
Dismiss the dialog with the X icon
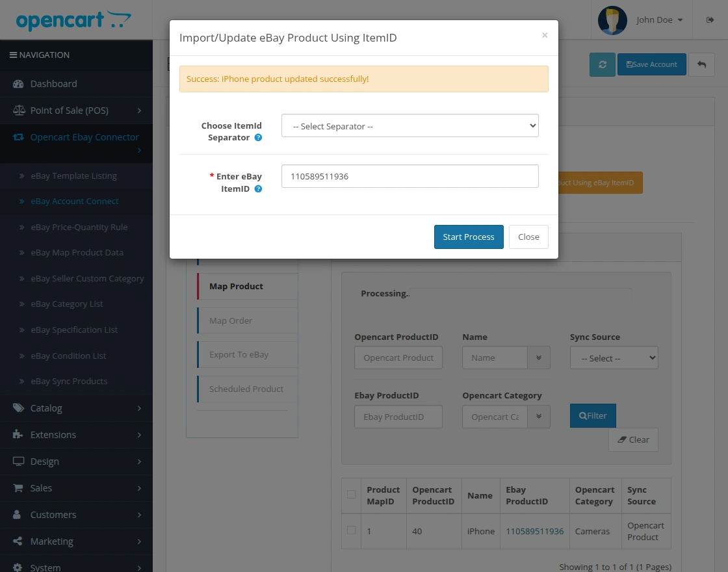pyautogui.click(x=545, y=35)
